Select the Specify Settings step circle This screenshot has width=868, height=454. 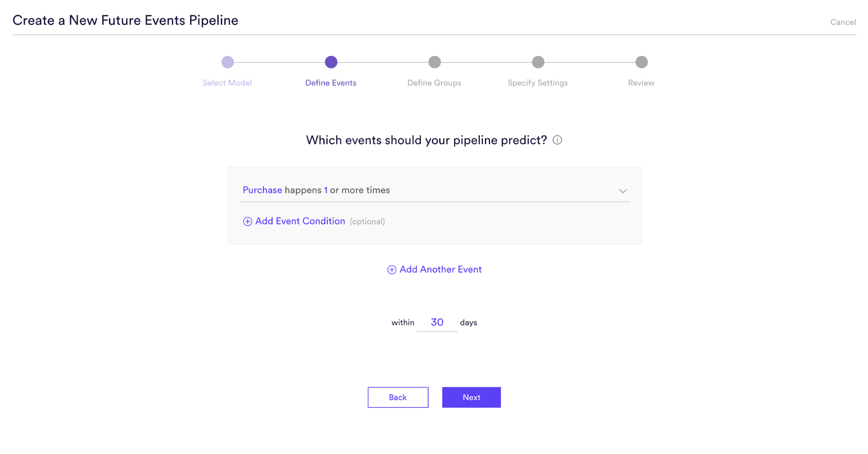click(x=538, y=62)
